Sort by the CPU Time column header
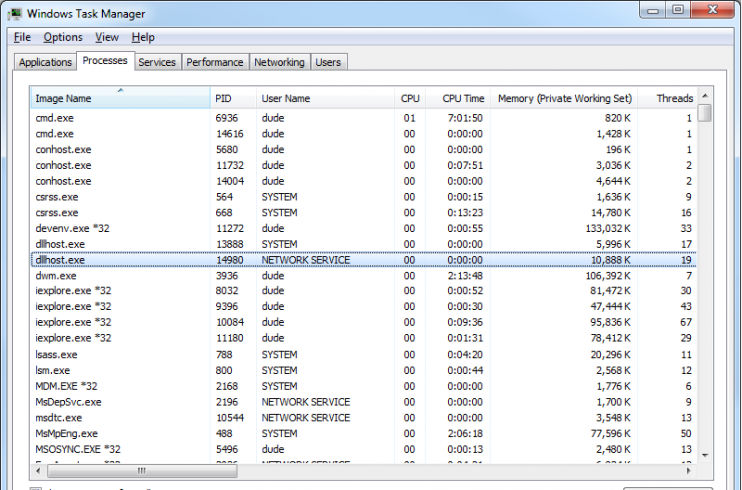 [x=458, y=98]
